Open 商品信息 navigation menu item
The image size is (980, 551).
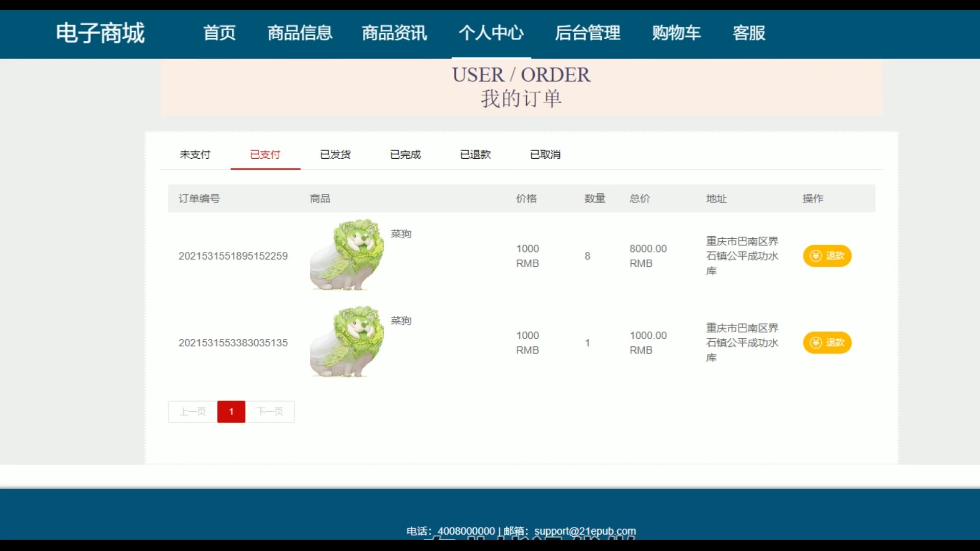tap(300, 33)
